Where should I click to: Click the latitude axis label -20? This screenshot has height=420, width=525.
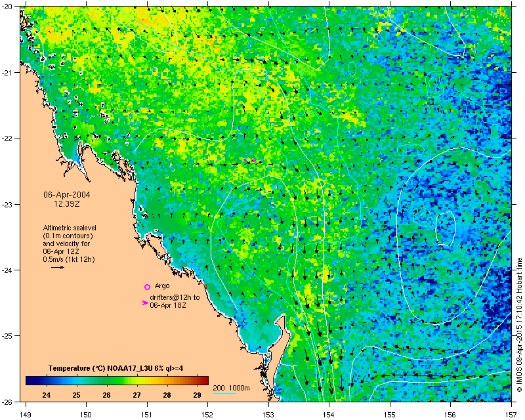tap(7, 8)
